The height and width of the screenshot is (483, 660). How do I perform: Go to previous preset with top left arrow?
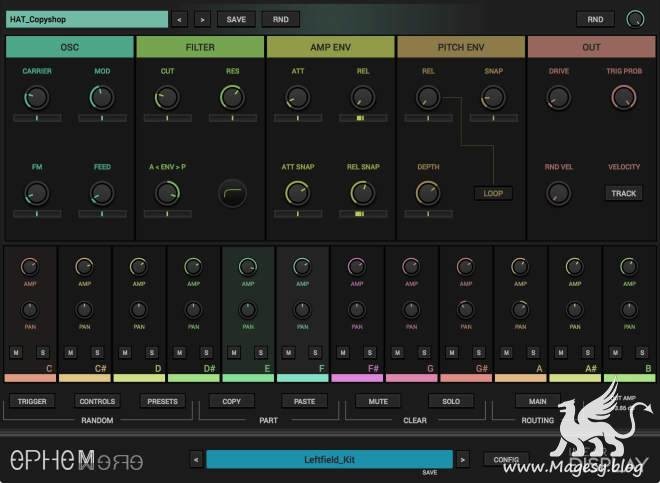point(180,19)
